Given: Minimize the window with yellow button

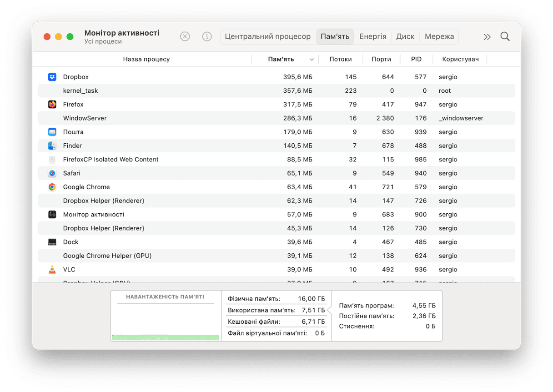Looking at the screenshot, I should coord(58,37).
